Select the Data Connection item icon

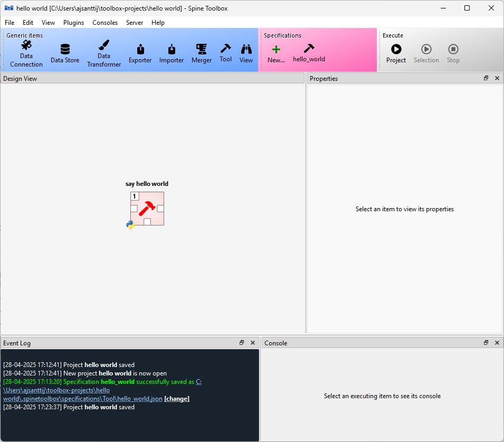tap(26, 45)
